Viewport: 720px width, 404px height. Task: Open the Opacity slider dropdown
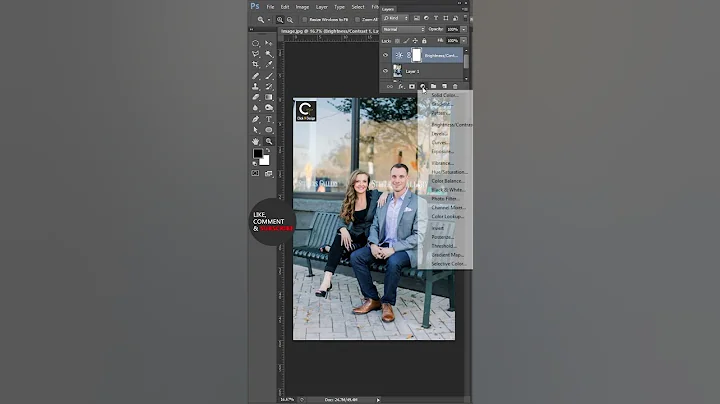click(463, 29)
